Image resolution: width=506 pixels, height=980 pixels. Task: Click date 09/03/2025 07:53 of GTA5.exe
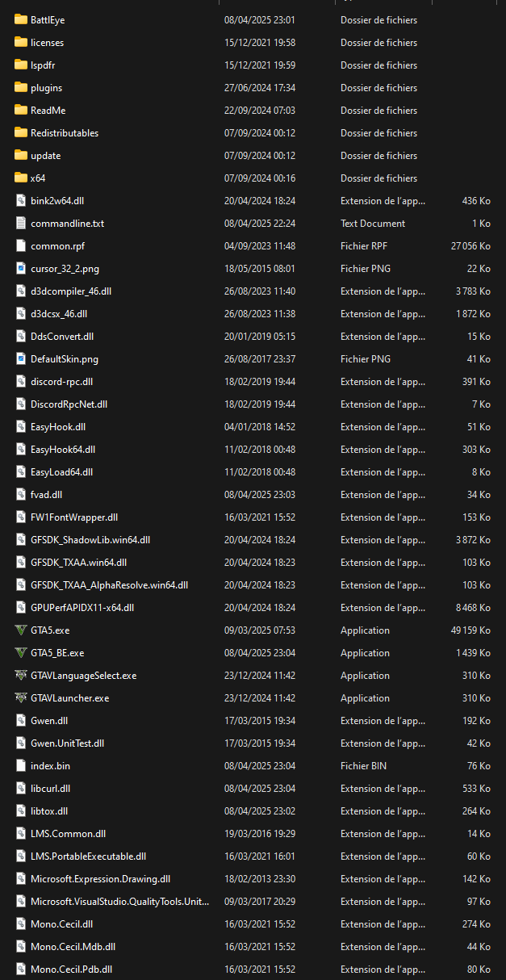pyautogui.click(x=259, y=630)
